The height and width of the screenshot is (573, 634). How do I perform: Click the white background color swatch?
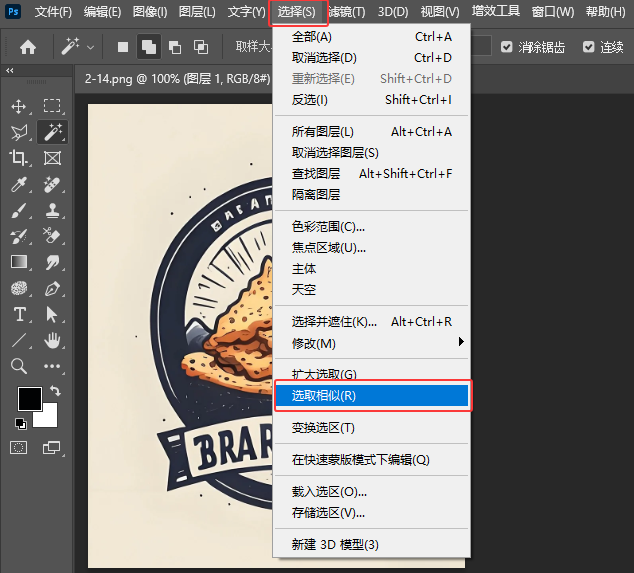[48, 418]
